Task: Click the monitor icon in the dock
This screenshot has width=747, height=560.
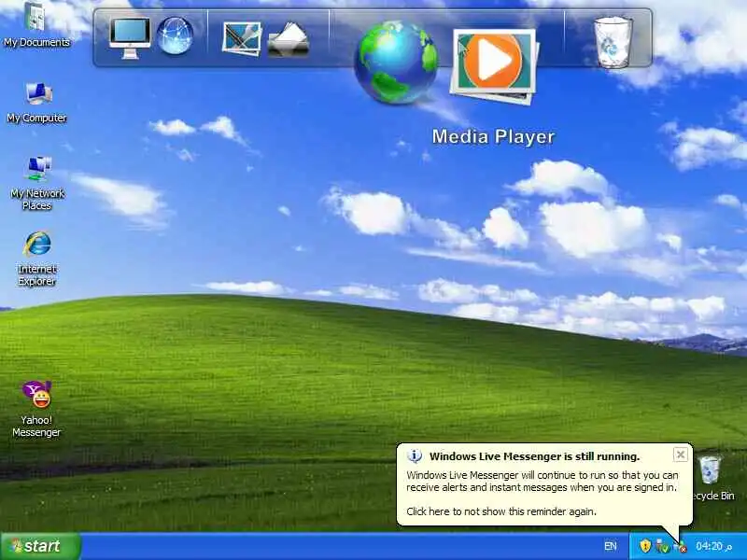Action: tap(130, 38)
